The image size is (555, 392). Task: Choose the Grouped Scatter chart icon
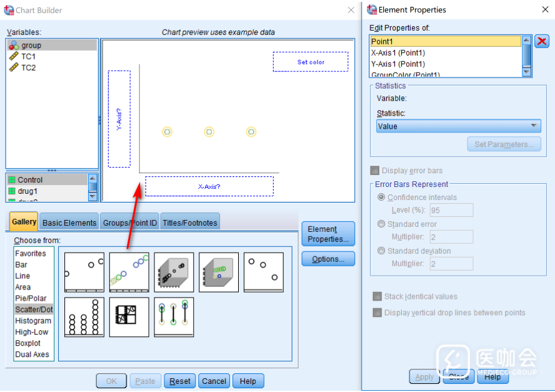[x=129, y=272]
